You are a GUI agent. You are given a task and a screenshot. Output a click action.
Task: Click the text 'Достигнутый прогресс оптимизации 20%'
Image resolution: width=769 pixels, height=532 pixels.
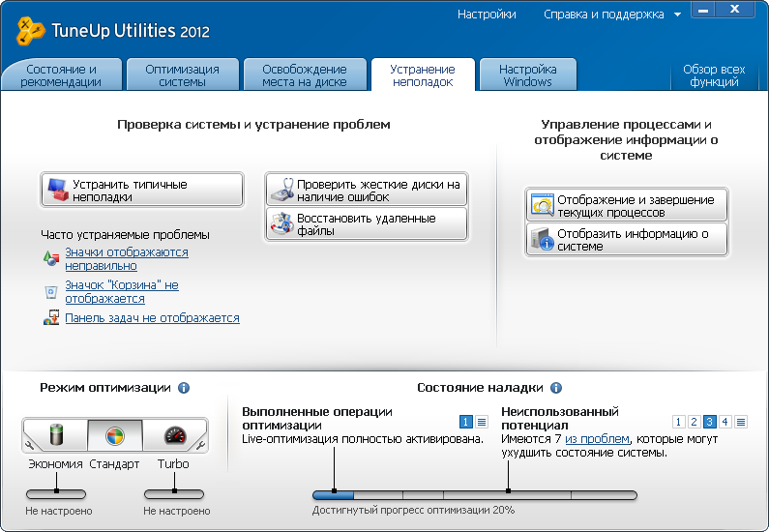click(x=413, y=510)
